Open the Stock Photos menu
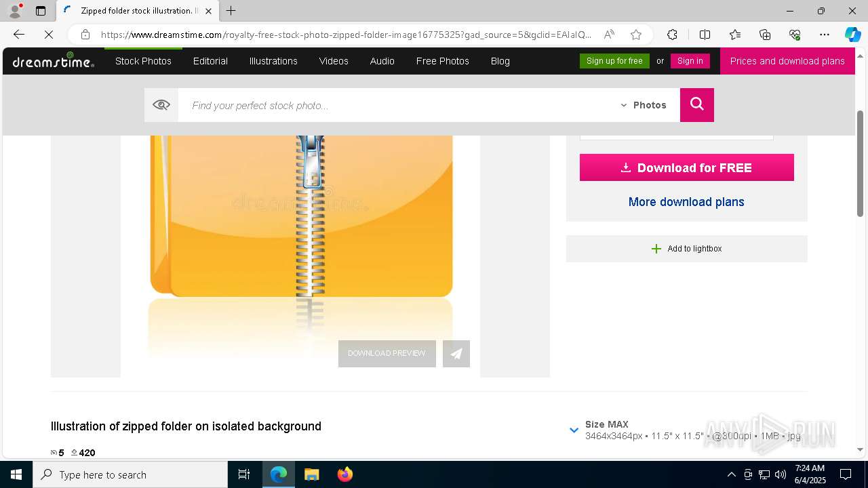Screen dimensions: 868x488 point(143,61)
